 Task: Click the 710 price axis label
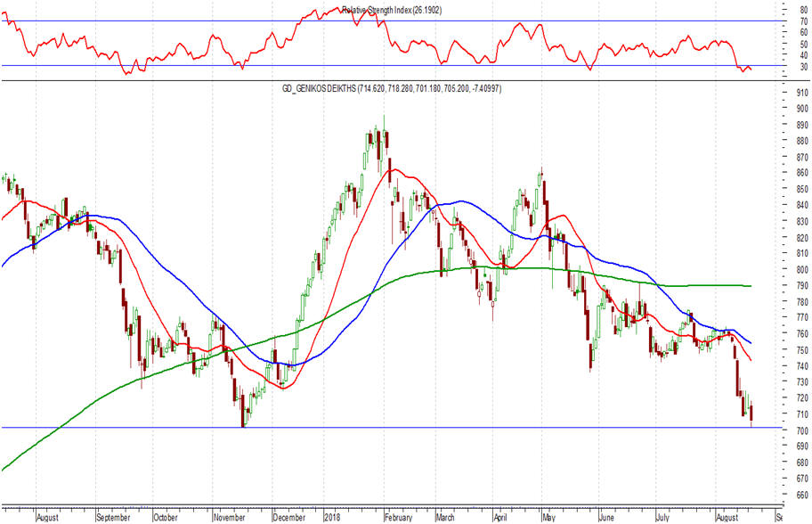click(802, 414)
